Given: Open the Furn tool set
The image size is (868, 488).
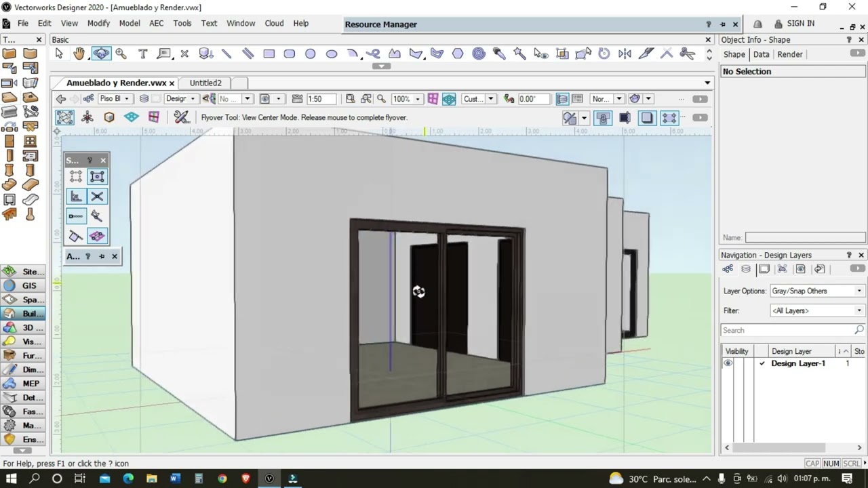Looking at the screenshot, I should coord(23,355).
